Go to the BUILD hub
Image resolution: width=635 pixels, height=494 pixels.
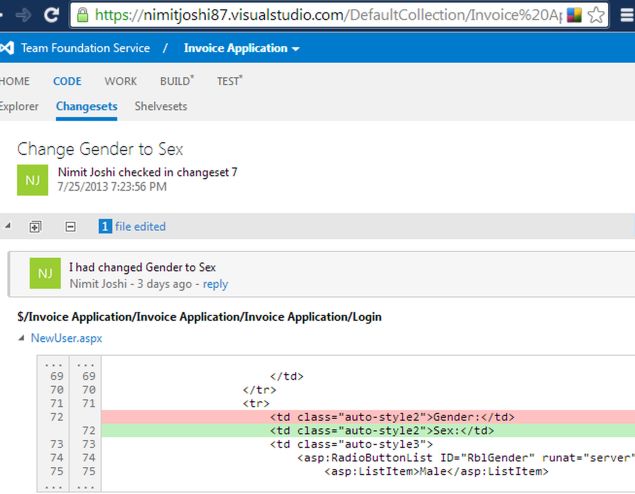click(x=176, y=81)
